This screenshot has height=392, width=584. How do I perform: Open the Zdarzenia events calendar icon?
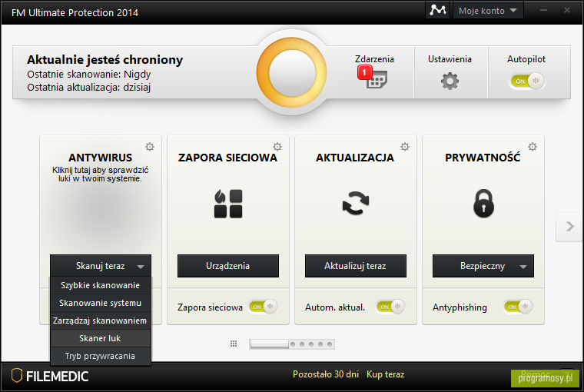click(377, 79)
